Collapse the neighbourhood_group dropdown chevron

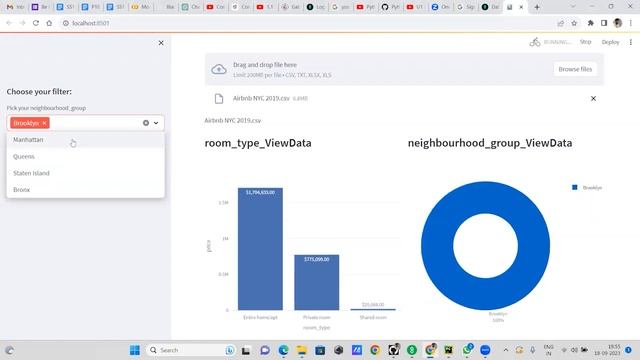point(156,123)
